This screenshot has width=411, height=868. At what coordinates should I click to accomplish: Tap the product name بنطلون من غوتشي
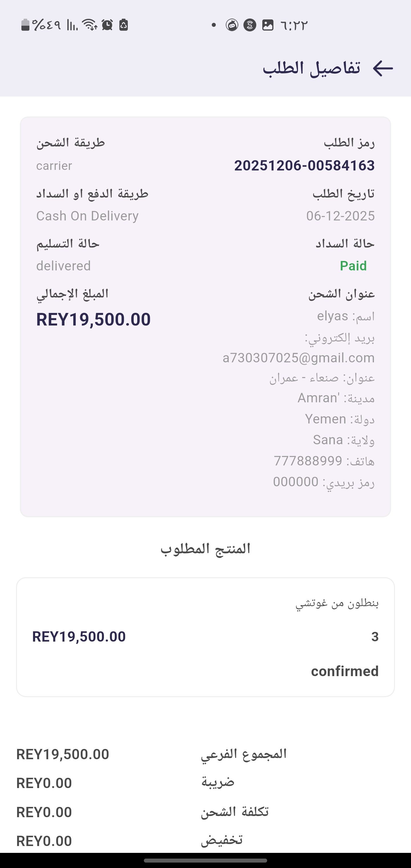tap(337, 603)
